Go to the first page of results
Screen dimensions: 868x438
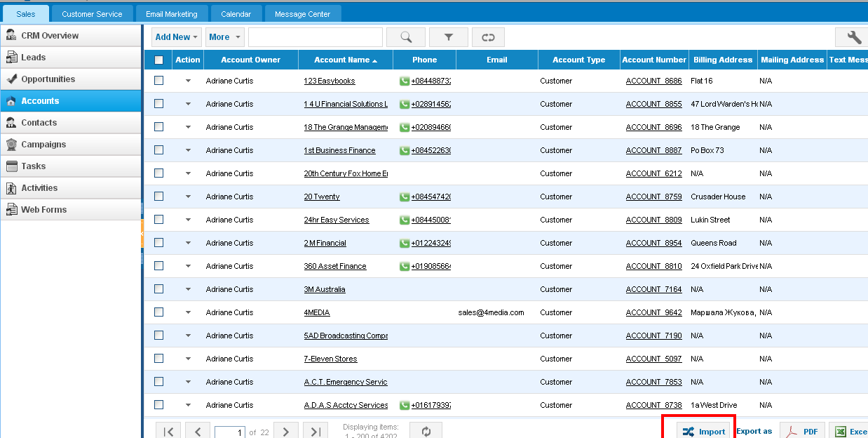point(168,432)
